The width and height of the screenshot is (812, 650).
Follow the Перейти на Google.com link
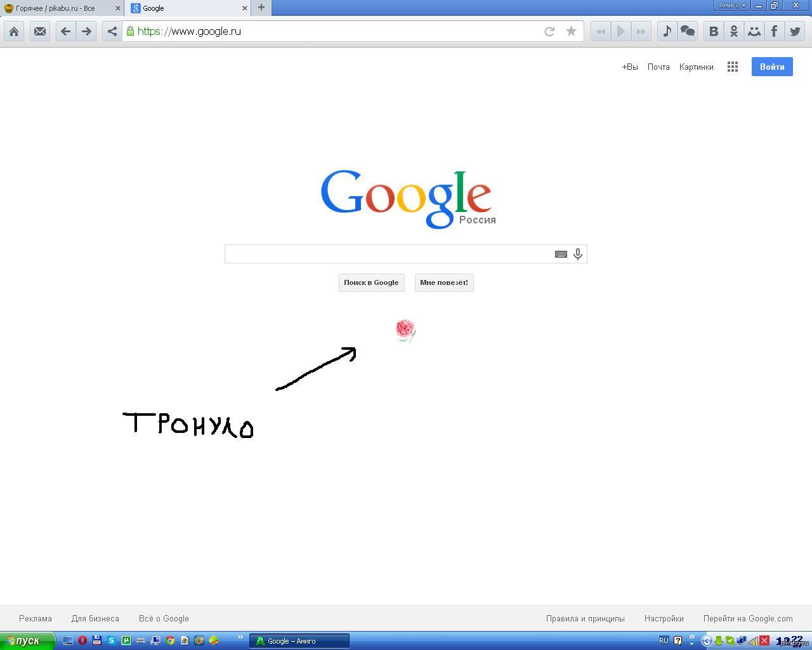pos(748,618)
